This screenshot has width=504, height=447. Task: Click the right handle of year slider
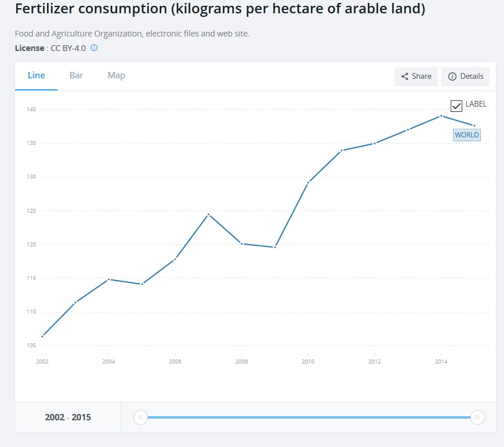[x=477, y=417]
